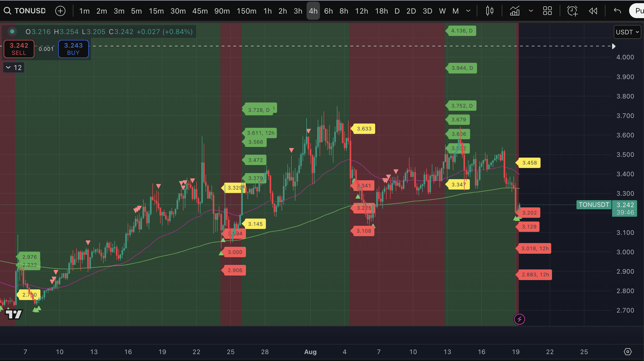Expand the indicators favorites dropdown arrow

[531, 11]
